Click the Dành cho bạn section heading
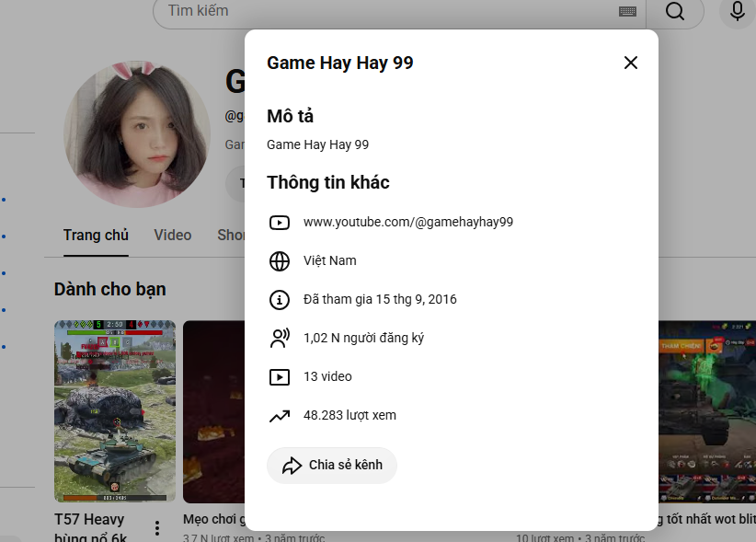 [110, 289]
